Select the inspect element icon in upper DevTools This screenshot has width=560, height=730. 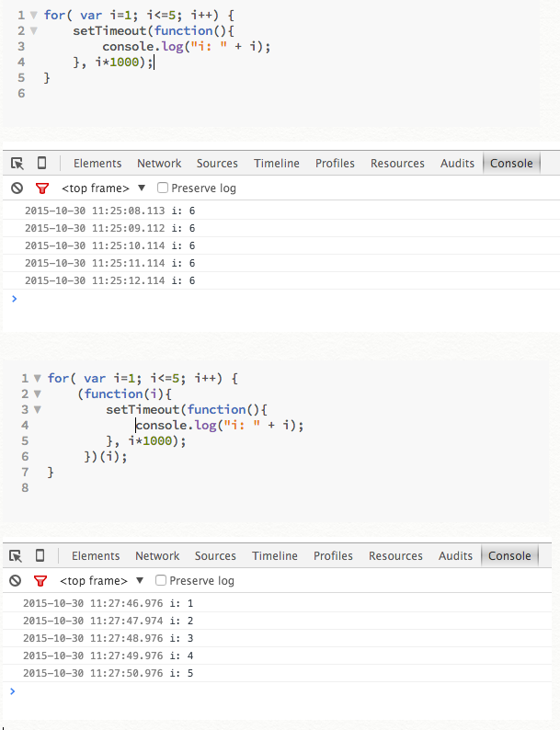click(x=17, y=164)
